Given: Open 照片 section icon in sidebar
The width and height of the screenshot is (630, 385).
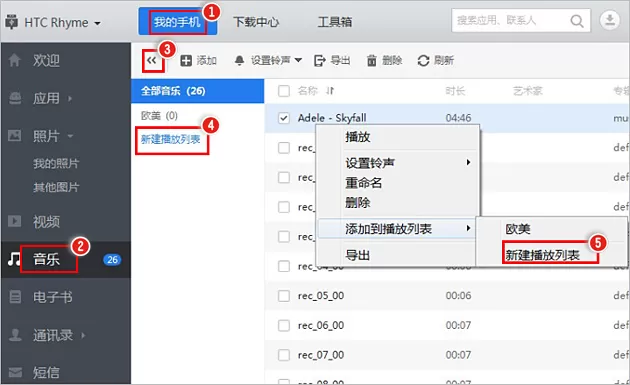Looking at the screenshot, I should (15, 135).
